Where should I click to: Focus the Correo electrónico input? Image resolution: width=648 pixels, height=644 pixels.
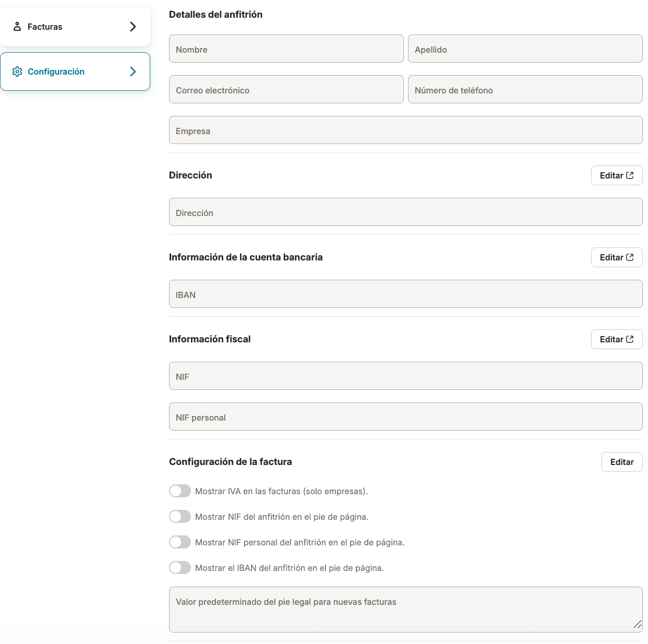[x=286, y=90]
